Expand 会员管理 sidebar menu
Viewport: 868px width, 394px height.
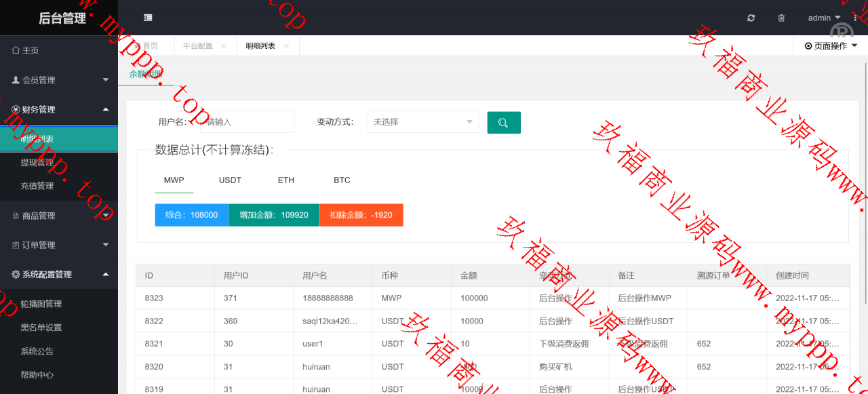click(x=59, y=80)
